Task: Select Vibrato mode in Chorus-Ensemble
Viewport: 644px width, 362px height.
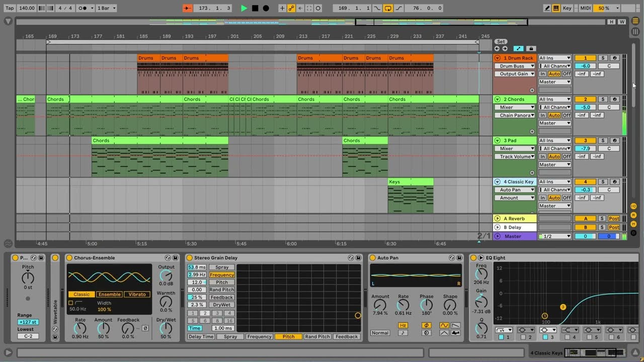Action: [137, 295]
